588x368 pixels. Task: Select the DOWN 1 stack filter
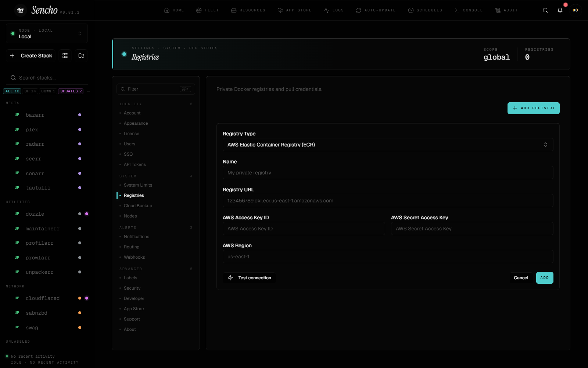point(48,91)
